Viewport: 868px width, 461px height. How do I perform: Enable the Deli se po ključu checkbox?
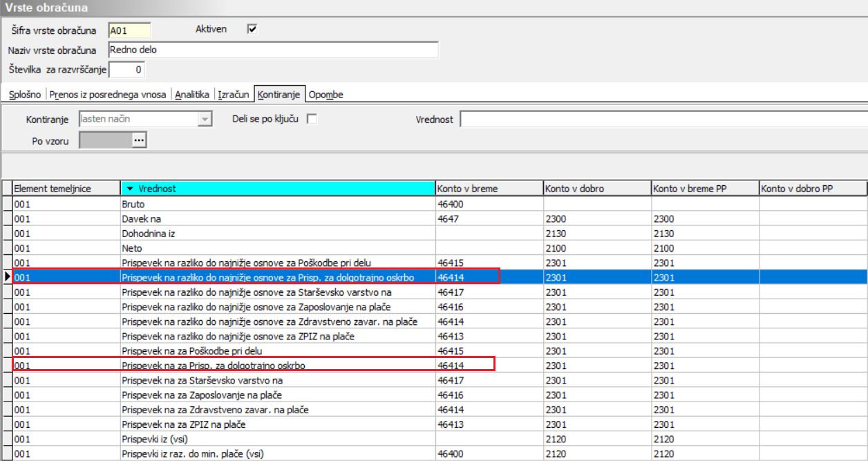[312, 119]
